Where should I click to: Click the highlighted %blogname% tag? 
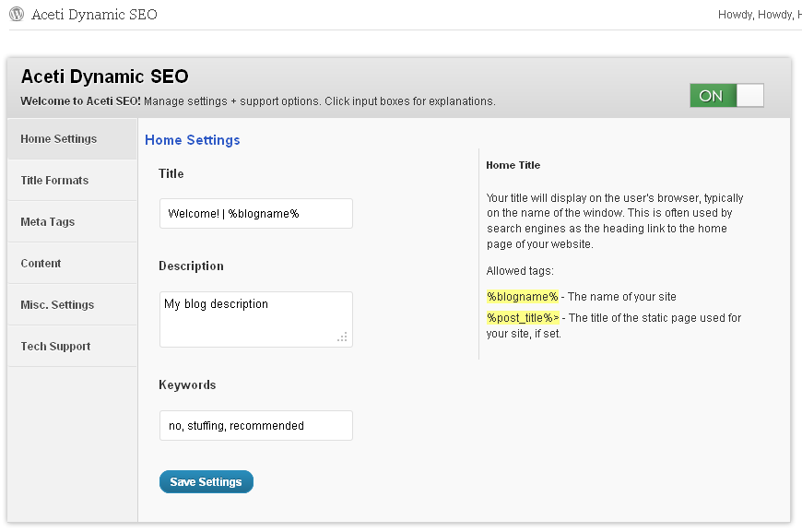522,297
